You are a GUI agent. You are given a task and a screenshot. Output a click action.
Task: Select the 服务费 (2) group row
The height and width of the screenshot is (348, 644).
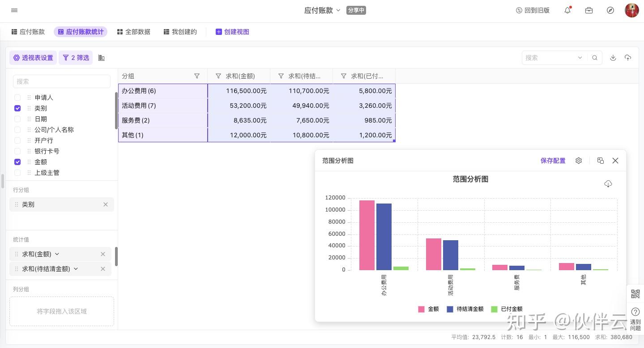[163, 120]
